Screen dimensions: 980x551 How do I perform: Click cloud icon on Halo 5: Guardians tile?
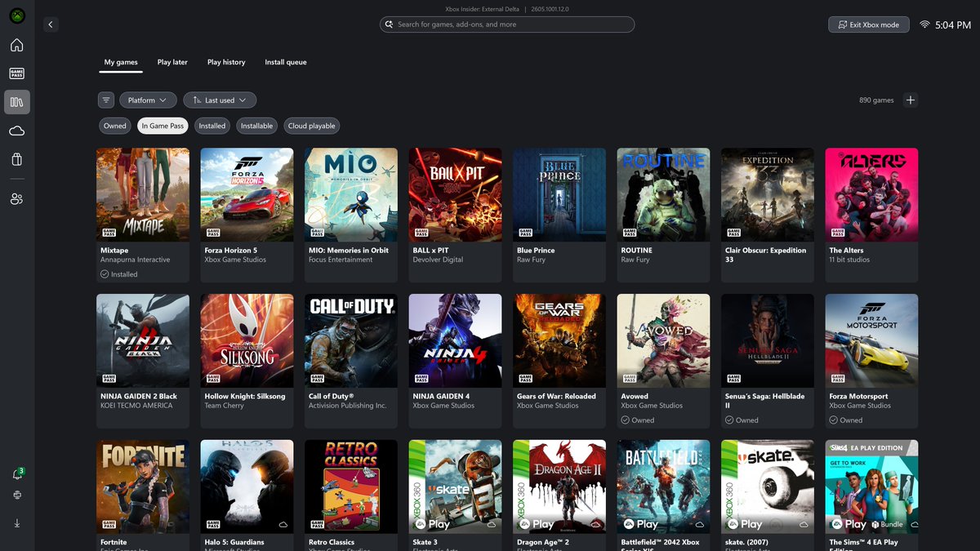point(283,525)
